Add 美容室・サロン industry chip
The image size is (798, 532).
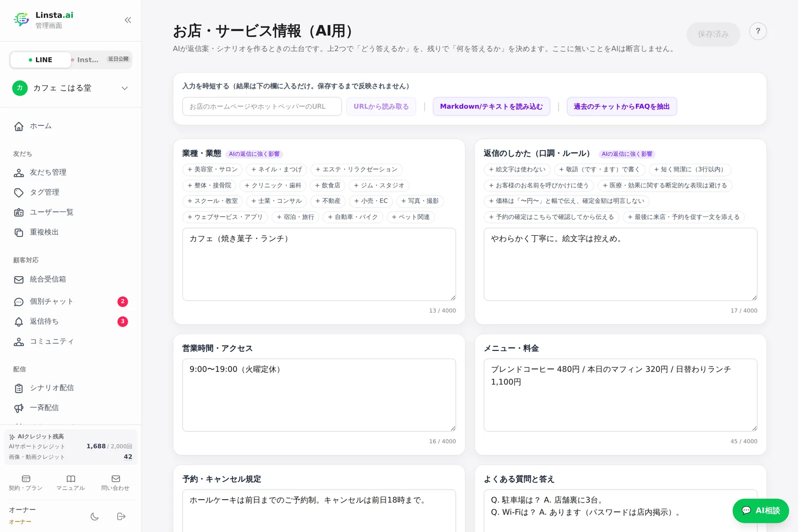point(212,170)
